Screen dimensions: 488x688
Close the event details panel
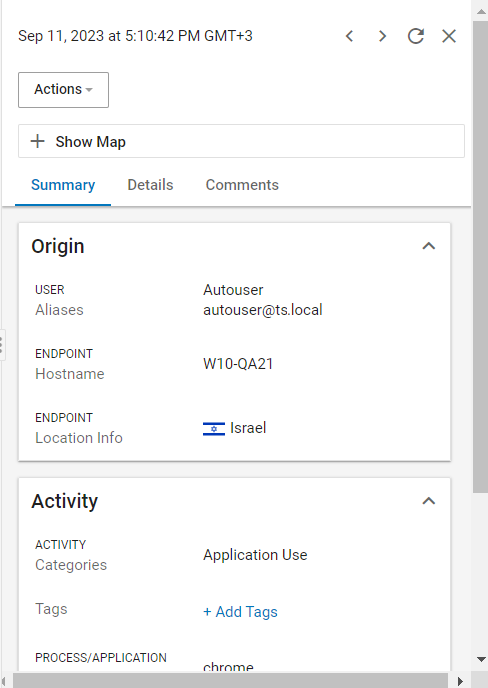pos(449,36)
